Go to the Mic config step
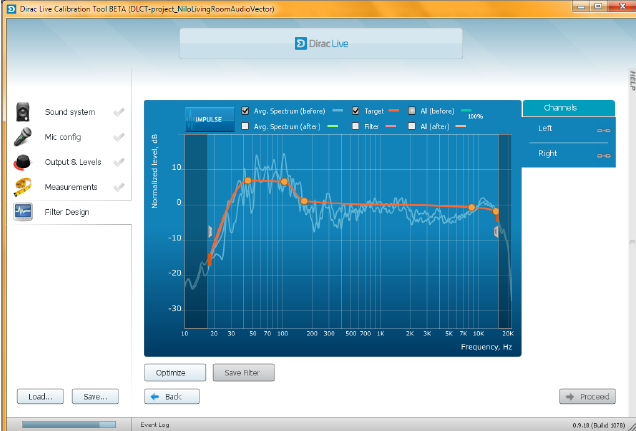Screen dimensions: 636x431 coord(63,137)
